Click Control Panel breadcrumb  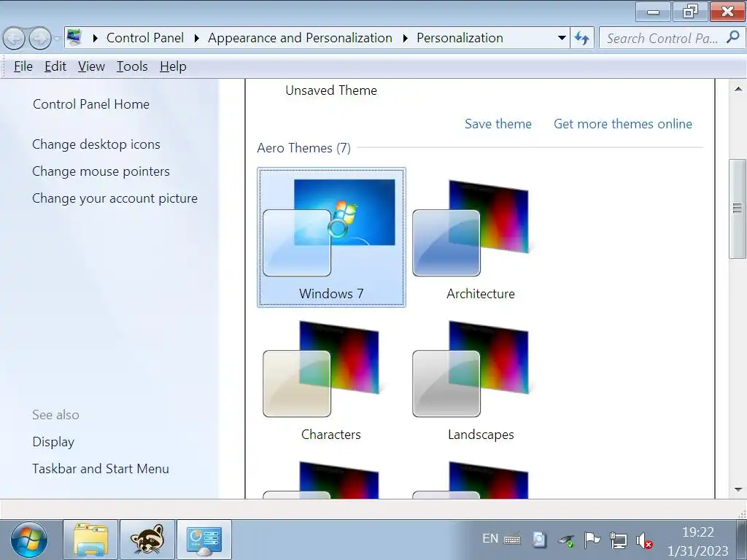[x=145, y=38]
